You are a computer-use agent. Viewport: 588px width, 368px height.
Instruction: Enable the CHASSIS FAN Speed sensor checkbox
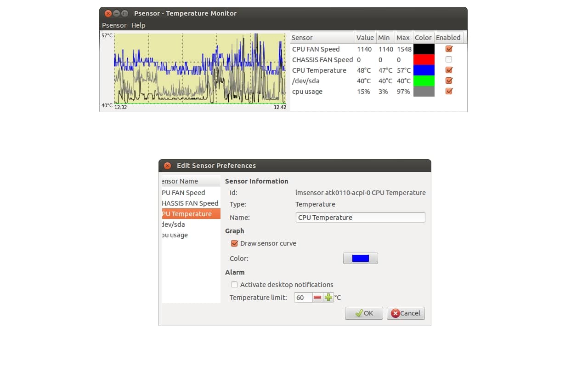(x=449, y=59)
